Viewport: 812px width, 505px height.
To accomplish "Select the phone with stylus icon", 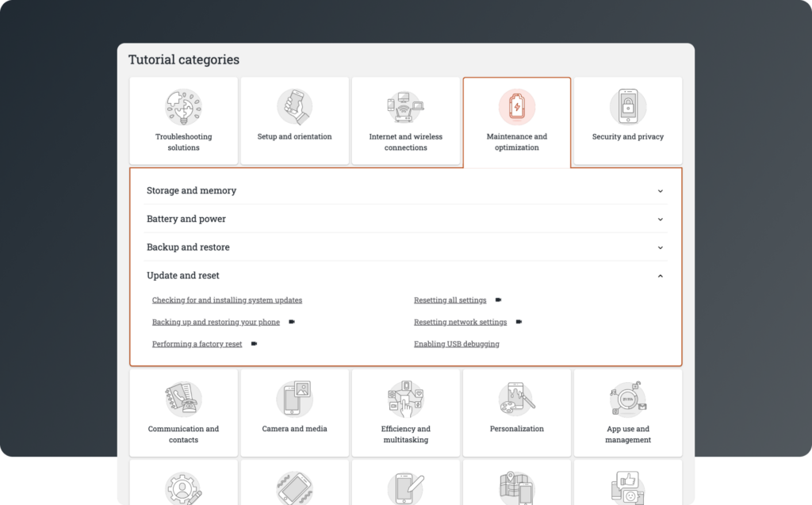I will pos(405,488).
